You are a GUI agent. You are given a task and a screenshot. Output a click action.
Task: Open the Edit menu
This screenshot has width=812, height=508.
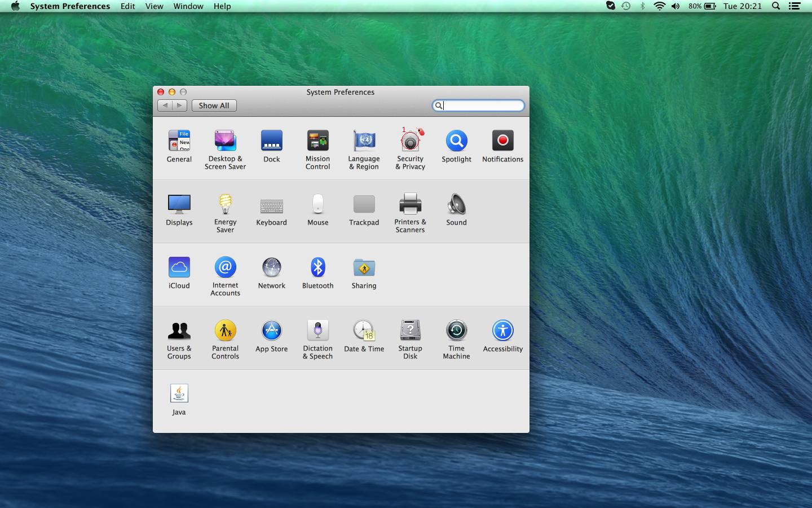tap(128, 6)
